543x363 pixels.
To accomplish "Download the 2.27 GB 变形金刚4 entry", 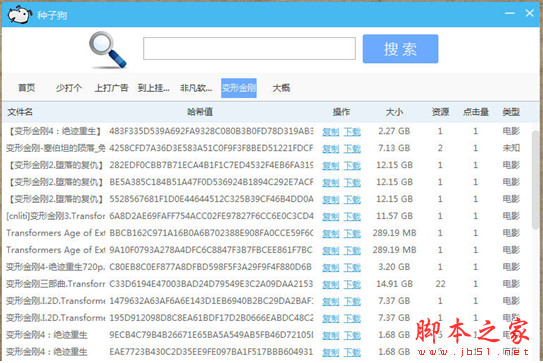I will 352,132.
